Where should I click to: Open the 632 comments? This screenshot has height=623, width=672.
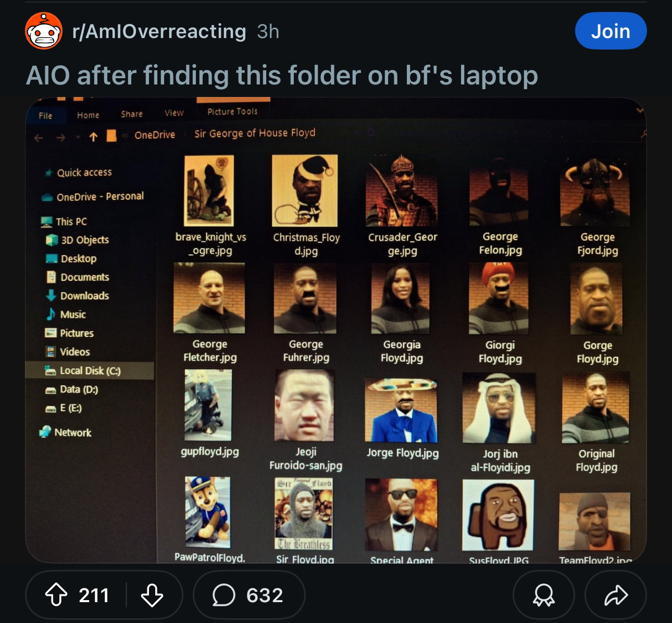248,595
